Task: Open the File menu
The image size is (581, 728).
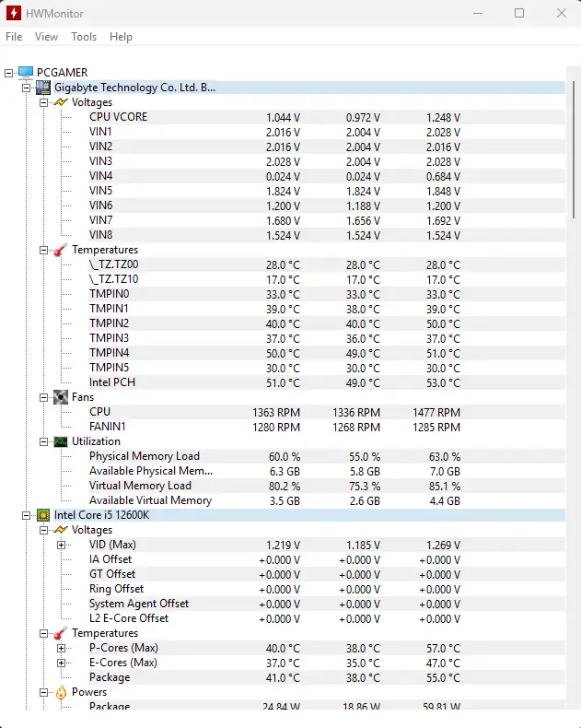Action: click(x=14, y=37)
